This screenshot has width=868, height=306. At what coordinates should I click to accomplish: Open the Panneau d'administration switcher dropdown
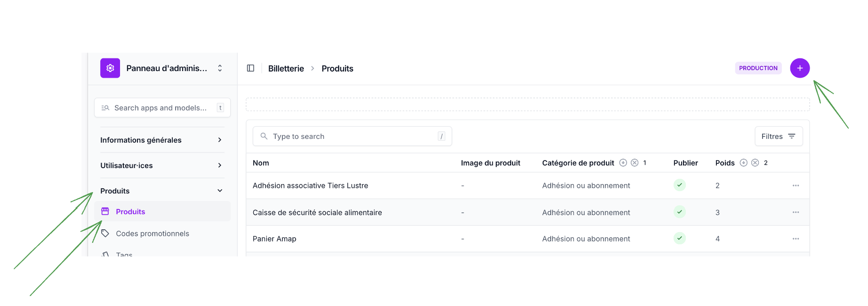(x=219, y=68)
